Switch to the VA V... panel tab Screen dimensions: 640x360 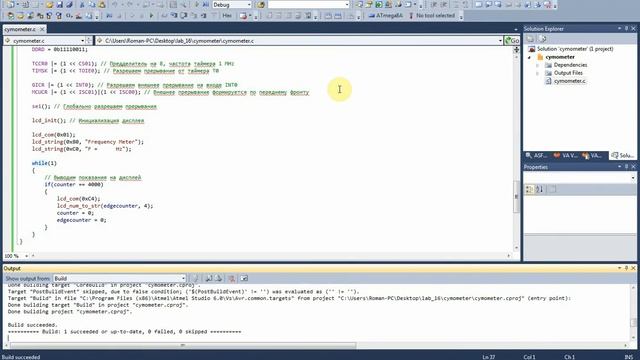pos(565,156)
